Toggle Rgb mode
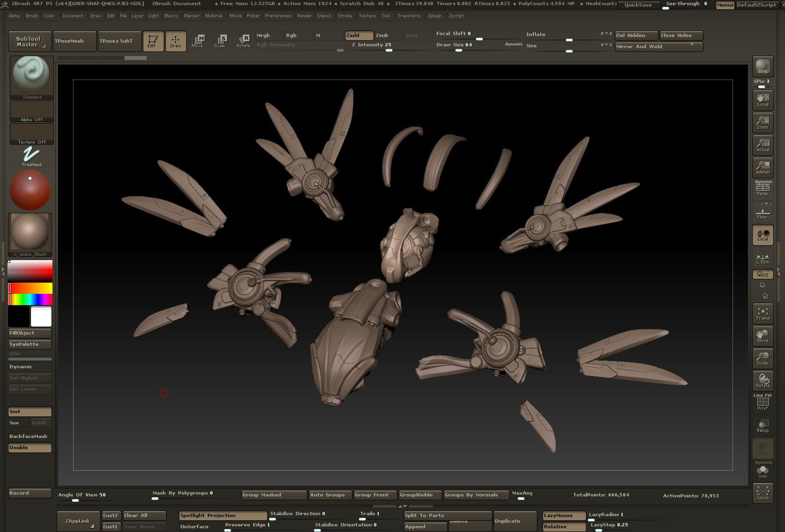The width and height of the screenshot is (785, 532). click(x=298, y=36)
